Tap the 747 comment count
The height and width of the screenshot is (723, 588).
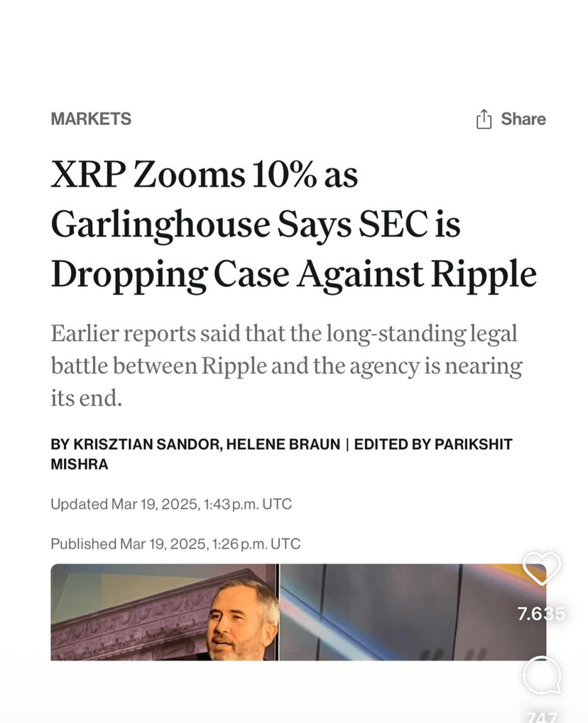[541, 716]
